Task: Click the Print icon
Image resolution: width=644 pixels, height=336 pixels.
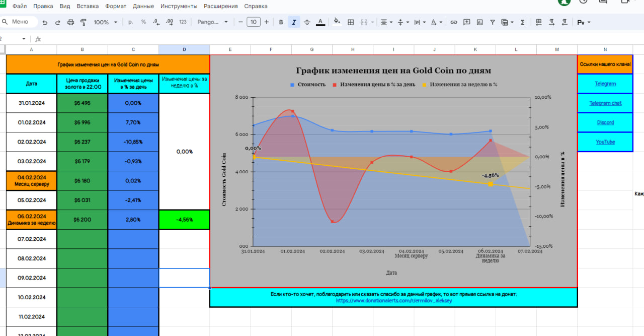Action: click(70, 22)
